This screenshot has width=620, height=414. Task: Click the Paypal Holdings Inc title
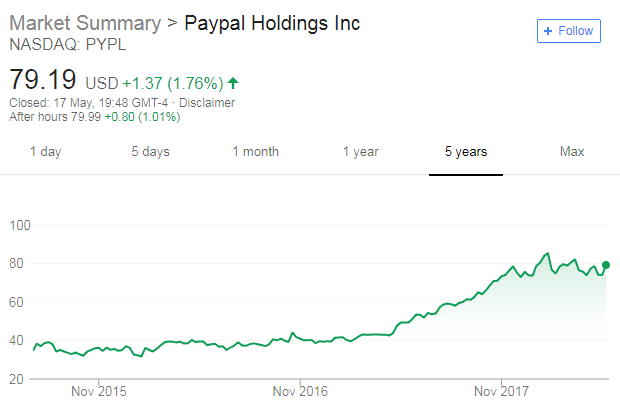[x=272, y=23]
